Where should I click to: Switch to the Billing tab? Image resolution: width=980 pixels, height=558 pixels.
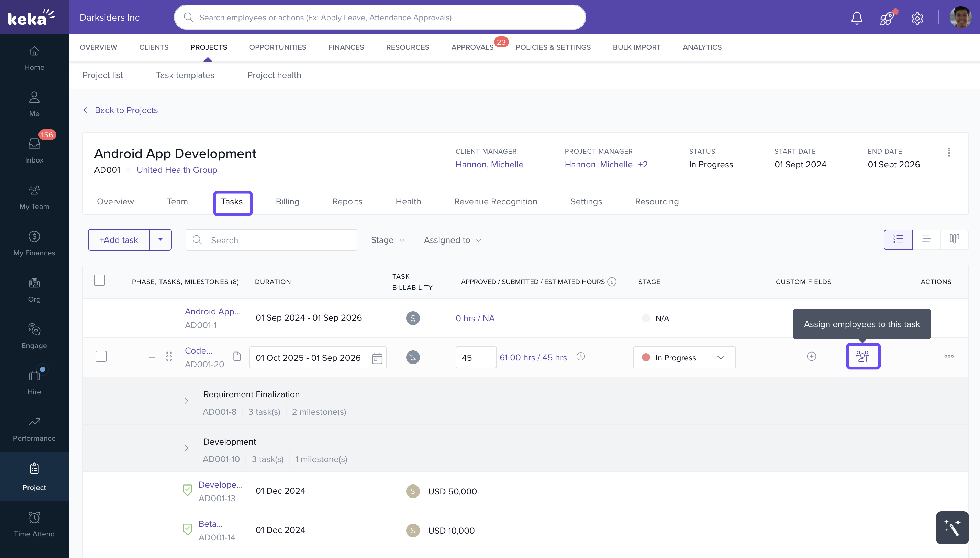[x=288, y=202]
